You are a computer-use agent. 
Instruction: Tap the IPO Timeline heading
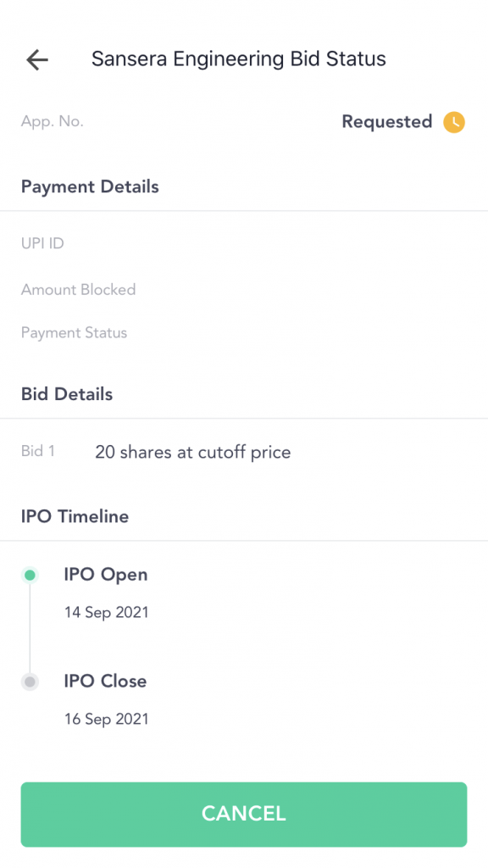point(75,516)
